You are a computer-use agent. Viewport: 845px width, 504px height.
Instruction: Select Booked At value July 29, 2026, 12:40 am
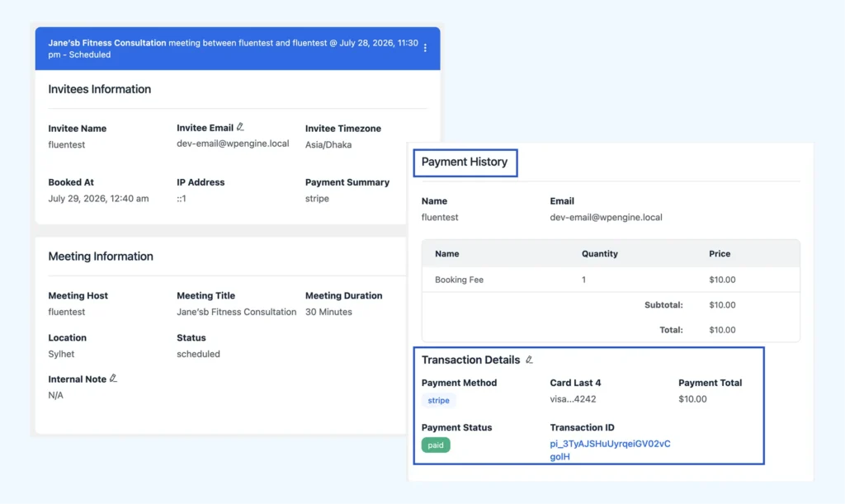click(x=98, y=198)
